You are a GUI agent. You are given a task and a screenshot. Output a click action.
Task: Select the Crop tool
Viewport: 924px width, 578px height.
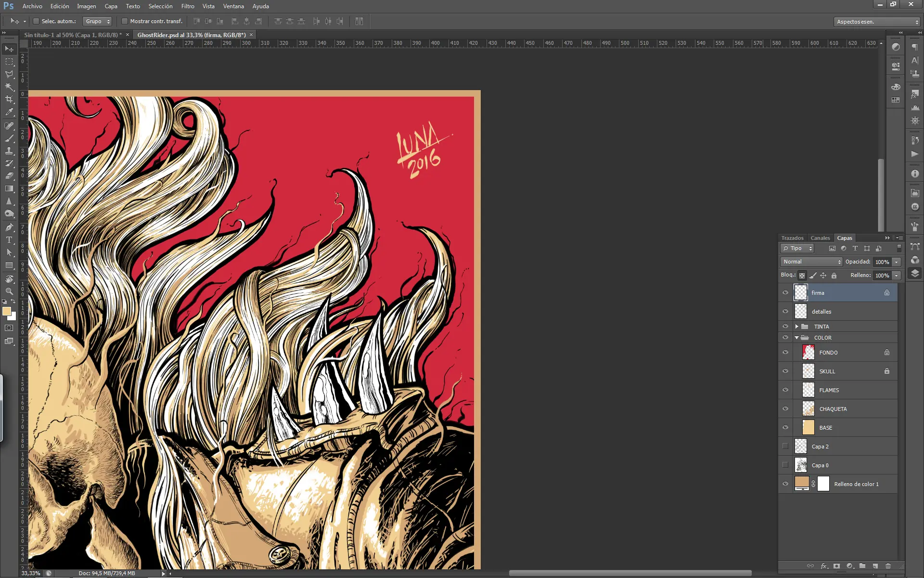pyautogui.click(x=9, y=99)
